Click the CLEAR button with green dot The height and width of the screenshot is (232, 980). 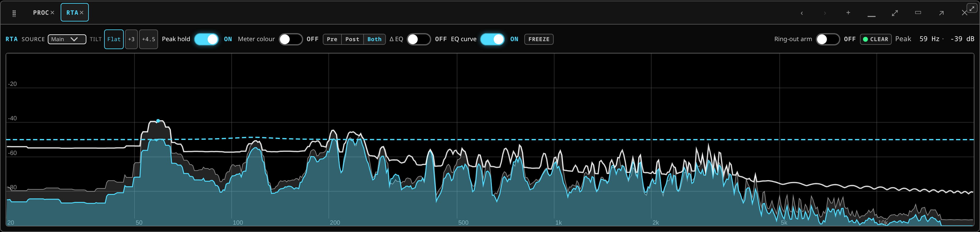pyautogui.click(x=876, y=39)
